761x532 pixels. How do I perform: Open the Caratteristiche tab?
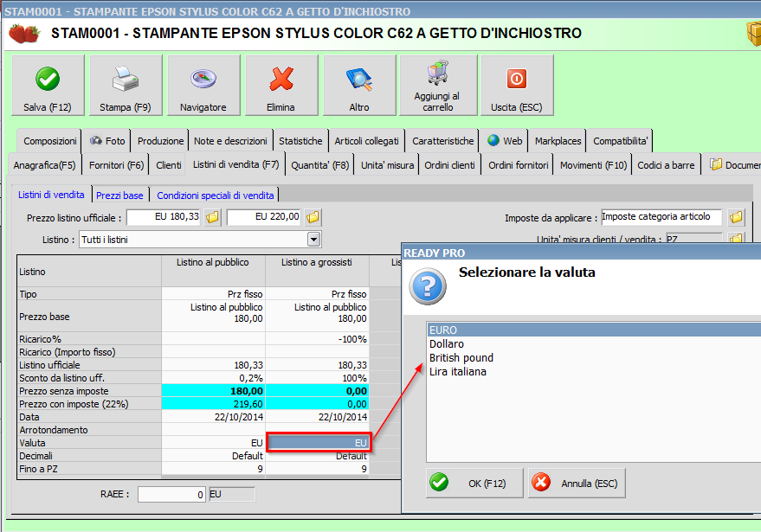[442, 141]
